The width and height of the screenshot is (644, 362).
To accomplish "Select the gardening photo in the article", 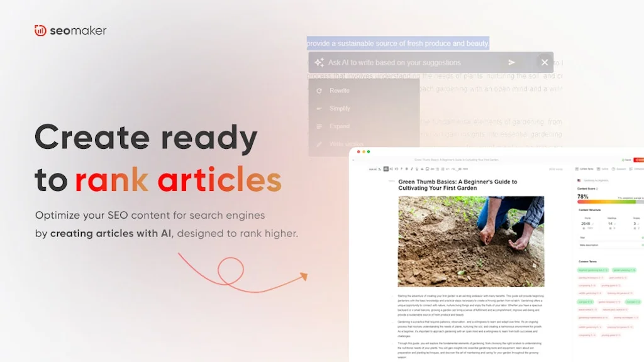I will (x=471, y=241).
